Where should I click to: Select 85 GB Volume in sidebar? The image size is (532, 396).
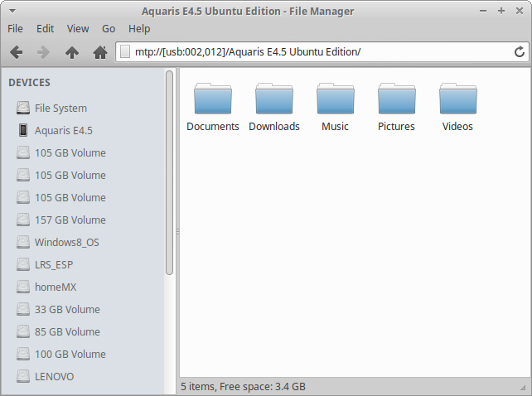coord(67,332)
